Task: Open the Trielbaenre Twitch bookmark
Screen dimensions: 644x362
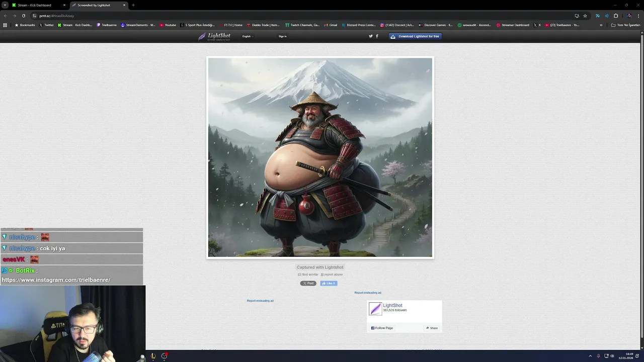Action: click(107, 25)
